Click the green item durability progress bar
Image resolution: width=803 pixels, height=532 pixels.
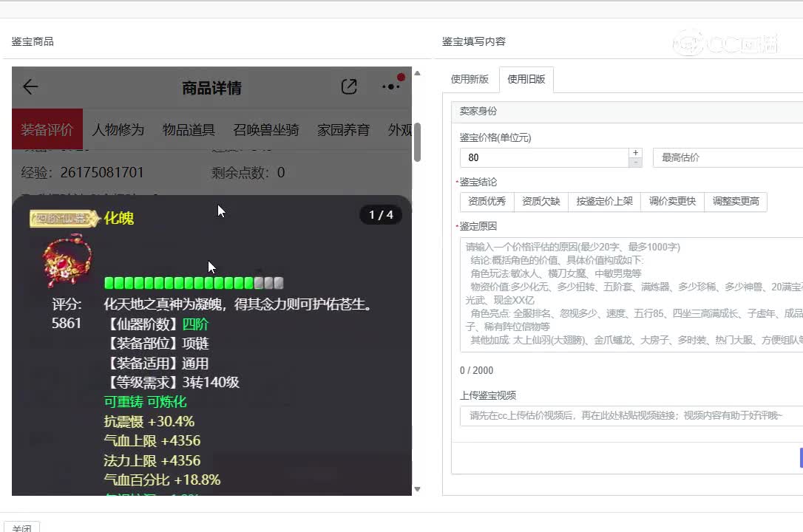click(x=194, y=283)
